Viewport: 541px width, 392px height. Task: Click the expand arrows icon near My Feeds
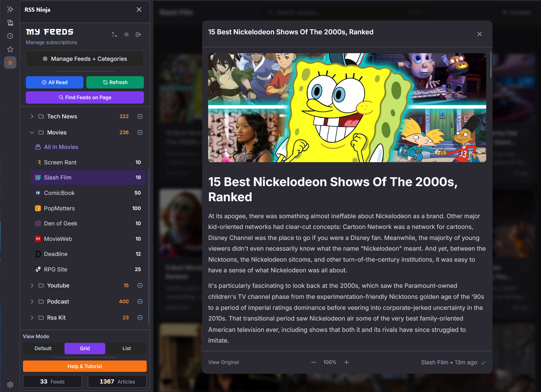(114, 35)
